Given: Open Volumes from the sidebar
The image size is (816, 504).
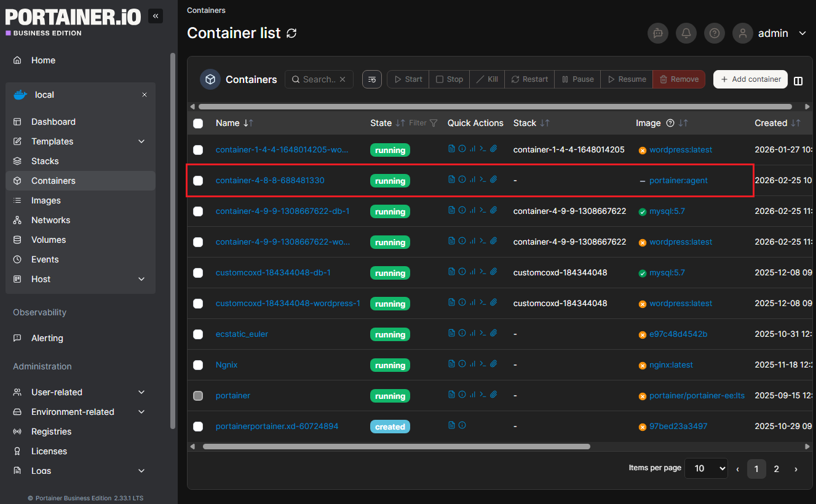Looking at the screenshot, I should [49, 240].
